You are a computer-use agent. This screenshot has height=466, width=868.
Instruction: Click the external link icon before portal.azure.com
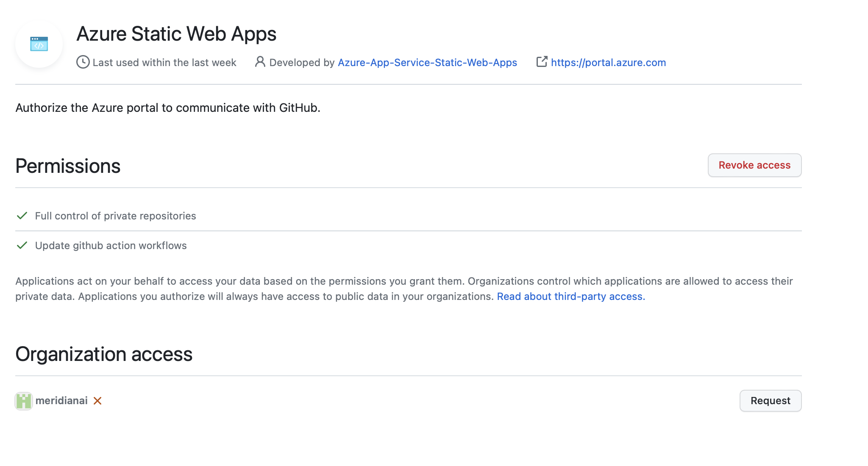pos(542,62)
